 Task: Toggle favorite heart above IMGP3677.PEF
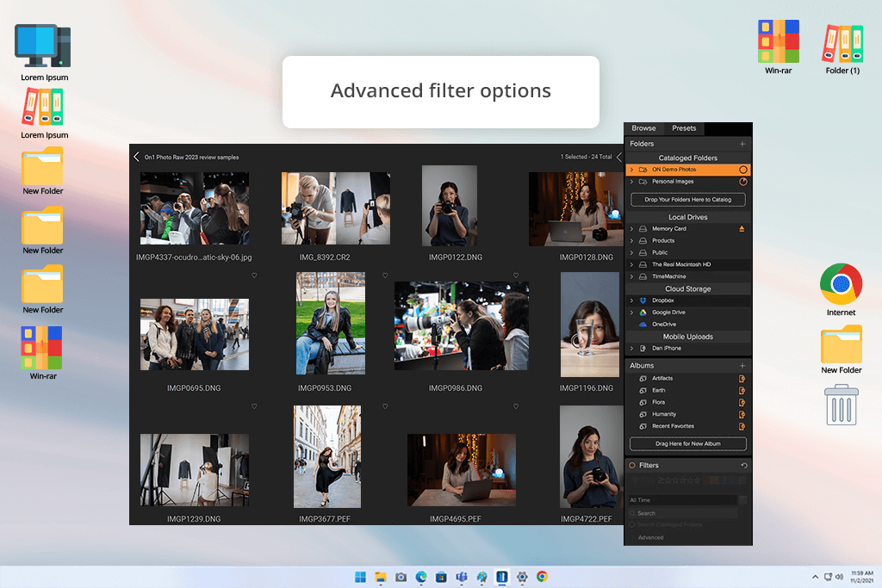tap(385, 406)
